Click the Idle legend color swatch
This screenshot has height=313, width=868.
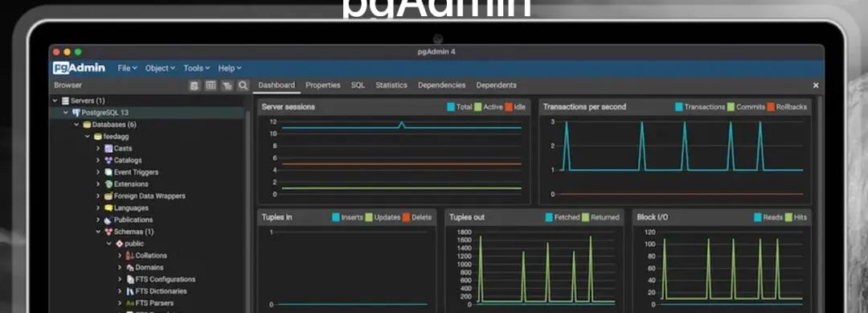(x=508, y=107)
